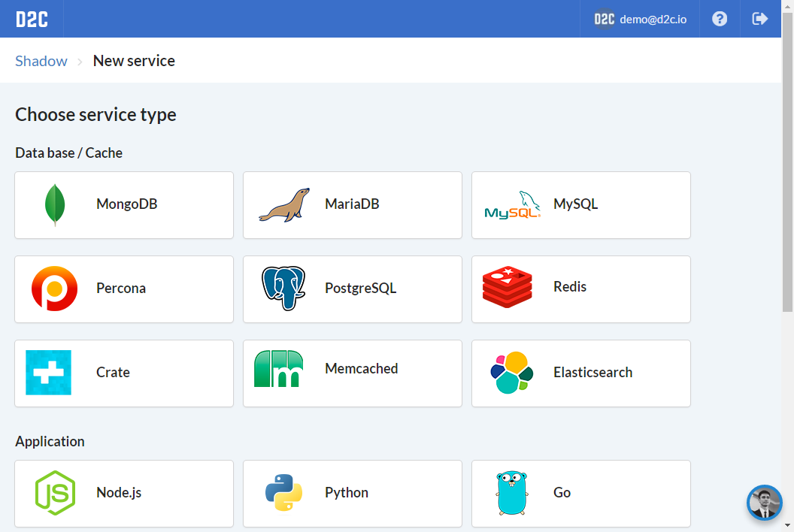
Task: Open the support chat avatar
Action: [x=765, y=503]
